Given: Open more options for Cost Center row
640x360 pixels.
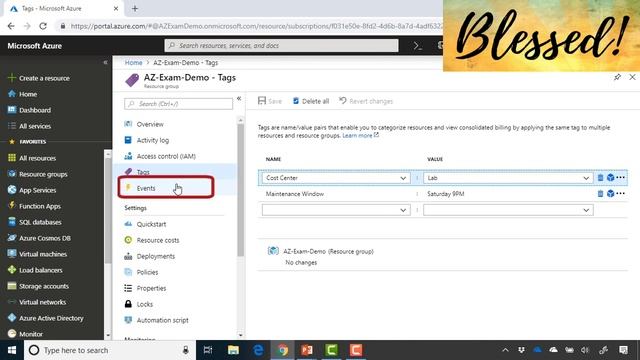Looking at the screenshot, I should [621, 178].
